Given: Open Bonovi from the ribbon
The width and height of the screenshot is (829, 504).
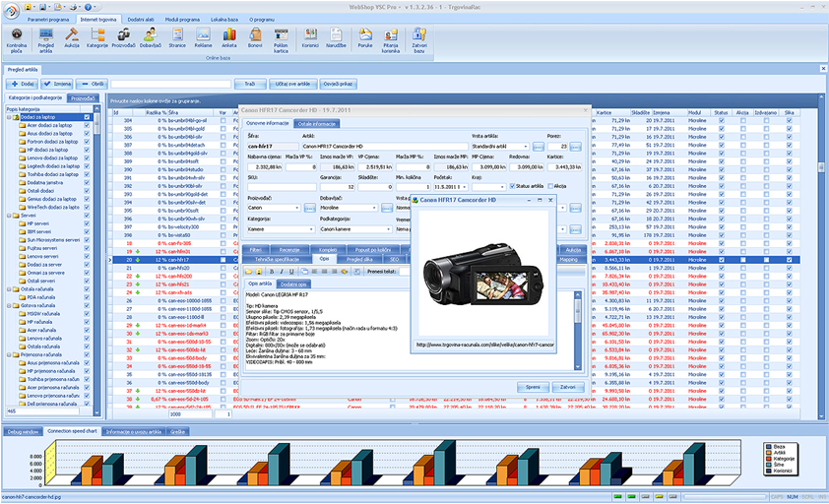Looking at the screenshot, I should pyautogui.click(x=255, y=38).
